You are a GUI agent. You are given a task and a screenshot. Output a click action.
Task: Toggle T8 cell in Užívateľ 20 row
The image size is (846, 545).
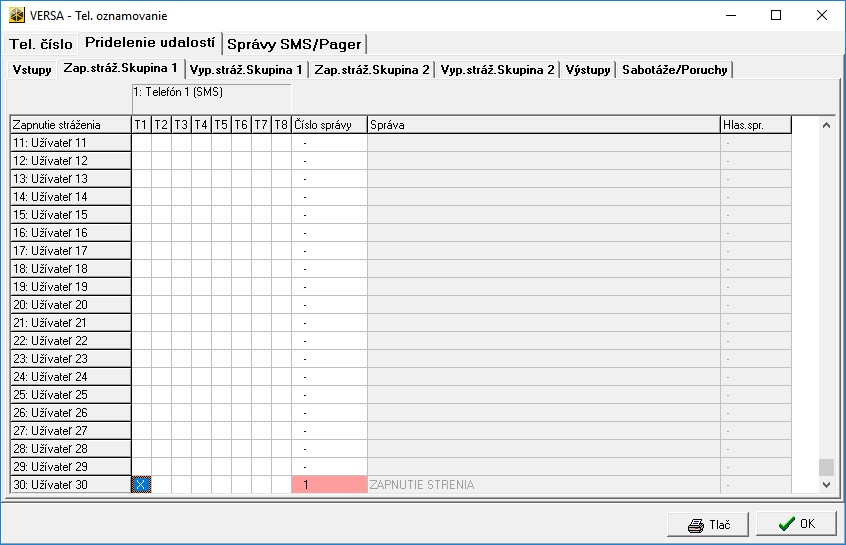[x=281, y=305]
